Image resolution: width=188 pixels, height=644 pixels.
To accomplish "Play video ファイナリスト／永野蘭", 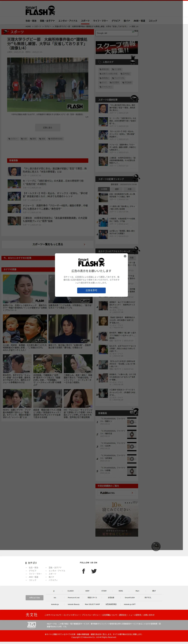I will 132,471.
